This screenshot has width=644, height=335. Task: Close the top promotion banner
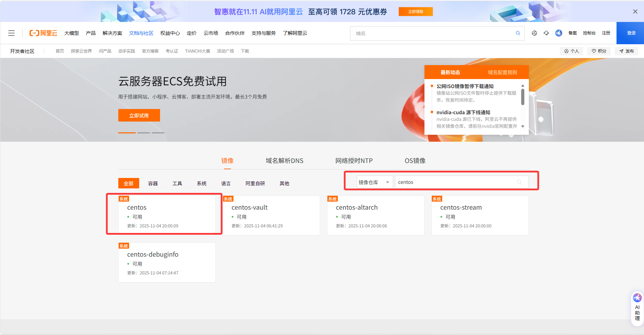[x=635, y=11]
